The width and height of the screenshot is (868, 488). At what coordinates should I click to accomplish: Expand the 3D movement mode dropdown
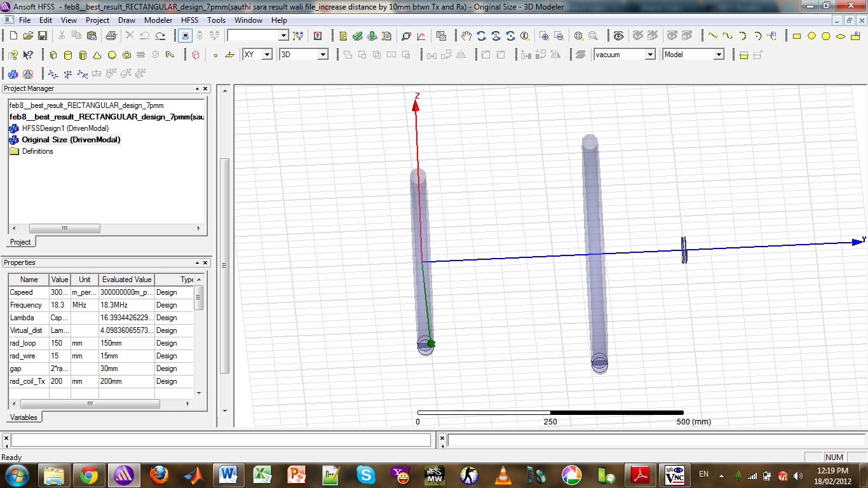click(x=322, y=55)
